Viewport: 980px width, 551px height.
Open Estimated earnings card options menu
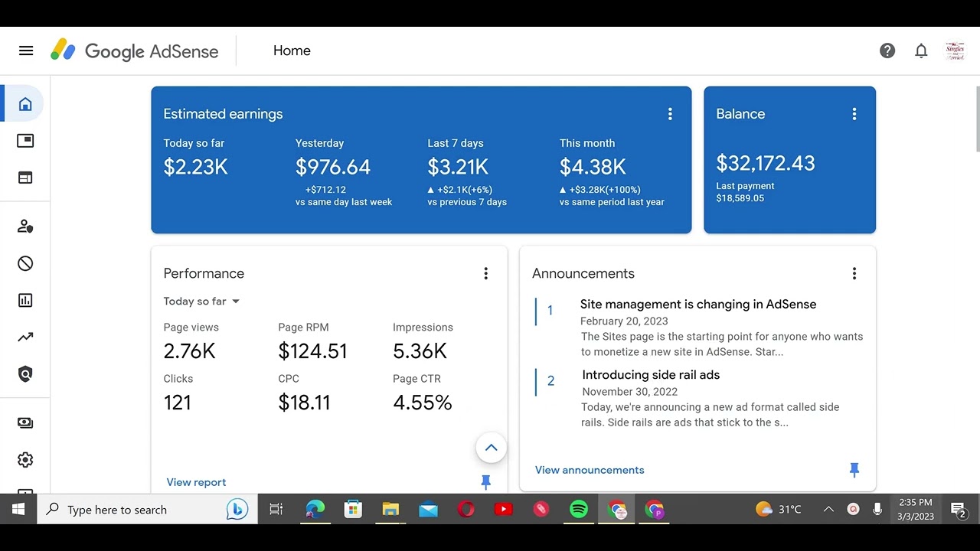pyautogui.click(x=670, y=114)
